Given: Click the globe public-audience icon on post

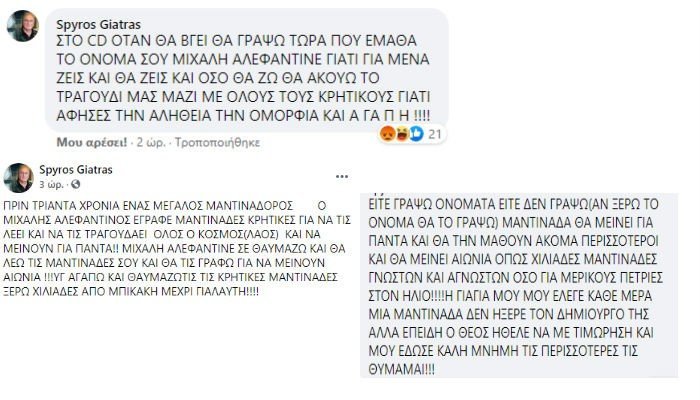Looking at the screenshot, I should pyautogui.click(x=75, y=184).
